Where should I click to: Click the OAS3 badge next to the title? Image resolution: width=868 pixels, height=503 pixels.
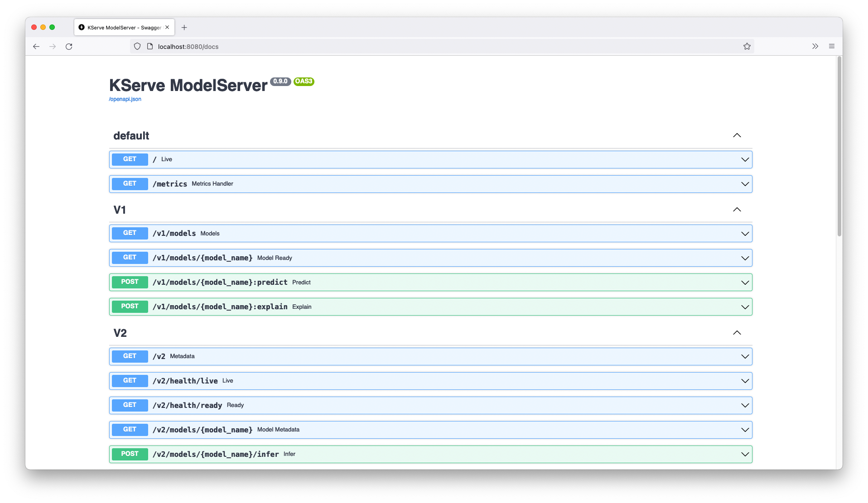(304, 82)
